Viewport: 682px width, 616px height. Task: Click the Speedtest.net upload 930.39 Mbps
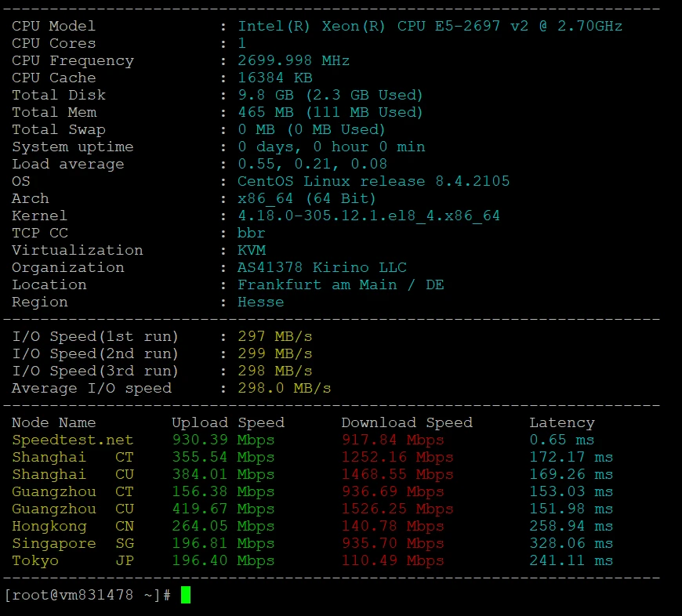click(223, 440)
